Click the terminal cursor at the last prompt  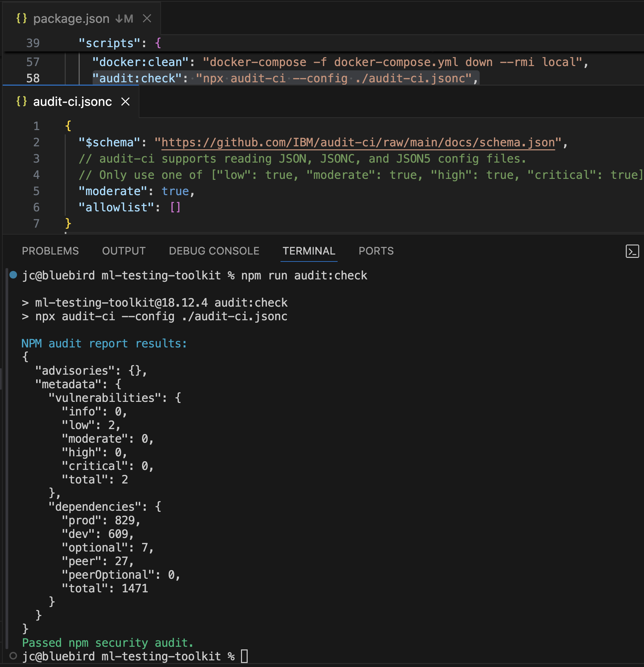point(244,656)
